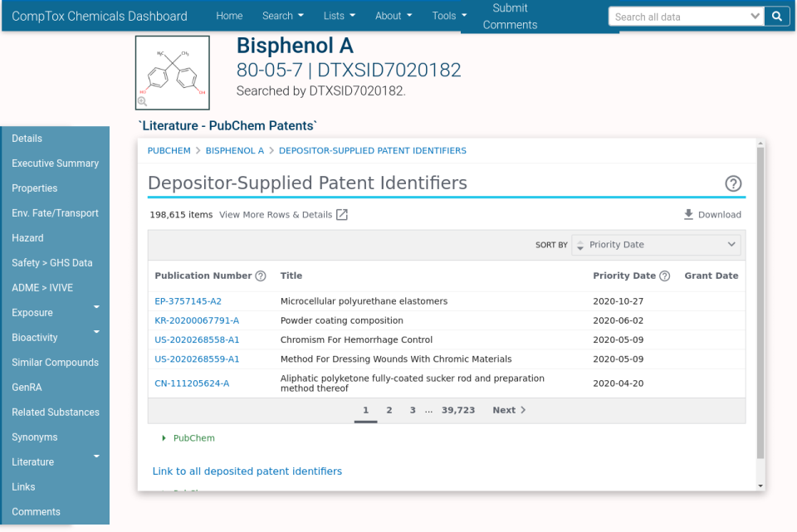Expand the PubChem disclosure triangle
Screen dimensions: 797x532
tap(164, 438)
